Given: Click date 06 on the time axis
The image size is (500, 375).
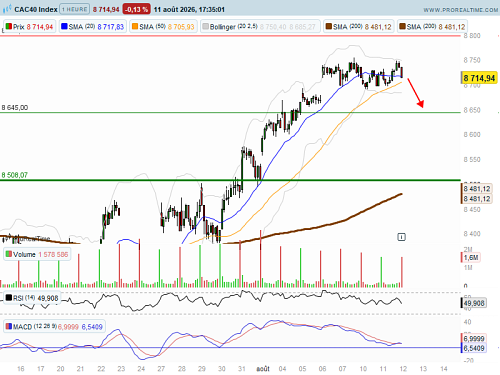Looking at the screenshot, I should [x=322, y=369].
